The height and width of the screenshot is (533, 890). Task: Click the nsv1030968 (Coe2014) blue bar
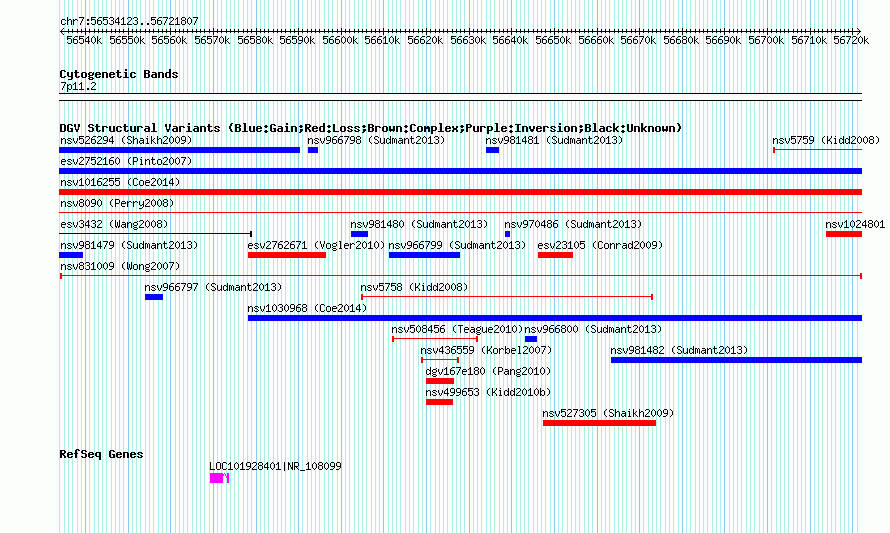tap(555, 318)
